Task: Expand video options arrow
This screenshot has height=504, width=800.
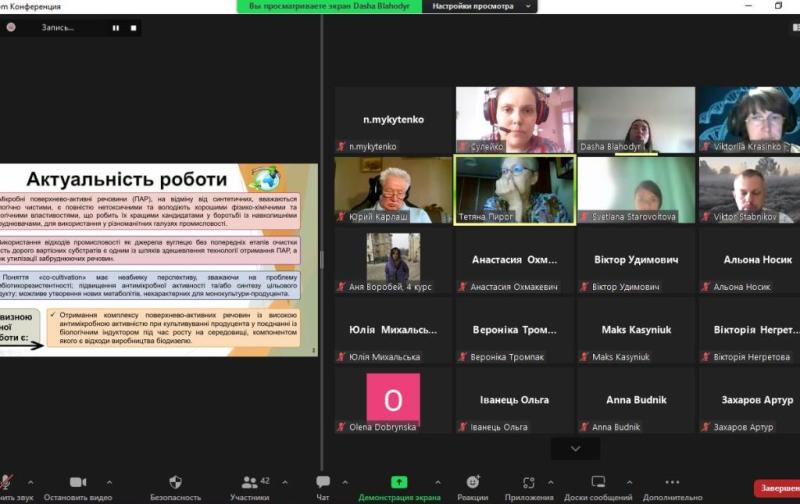Action: click(109, 482)
